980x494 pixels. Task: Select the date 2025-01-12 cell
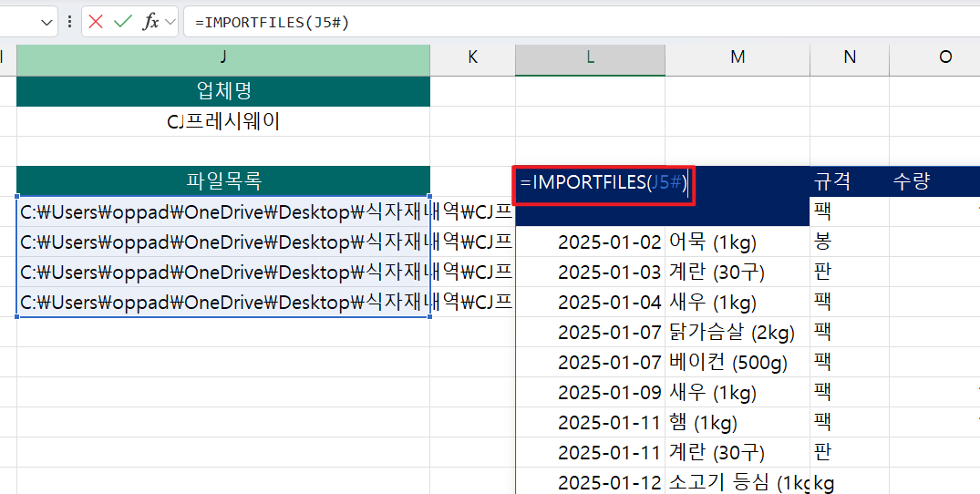(590, 482)
